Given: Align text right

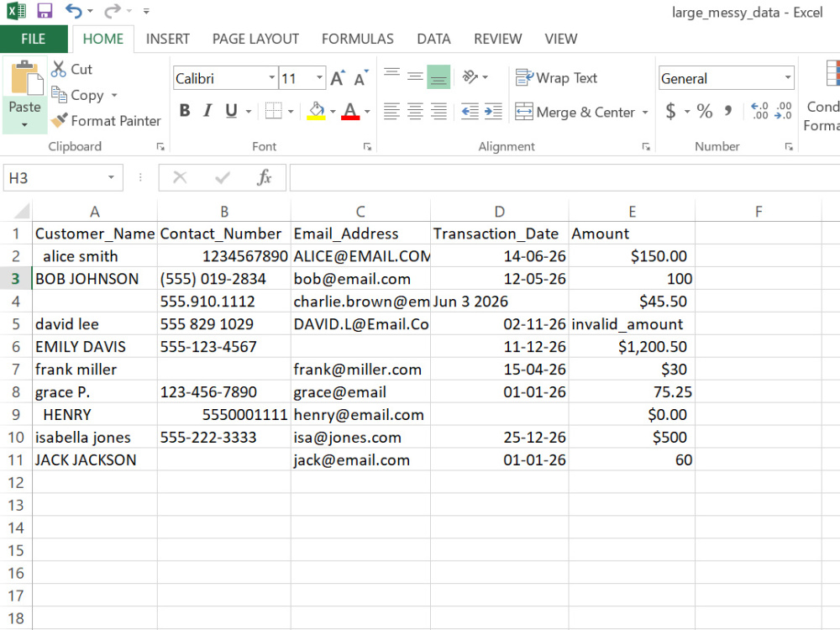Looking at the screenshot, I should [x=438, y=112].
